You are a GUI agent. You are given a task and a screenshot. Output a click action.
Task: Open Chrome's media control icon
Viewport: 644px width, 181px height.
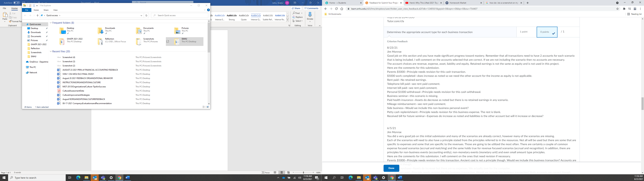(x=630, y=9)
